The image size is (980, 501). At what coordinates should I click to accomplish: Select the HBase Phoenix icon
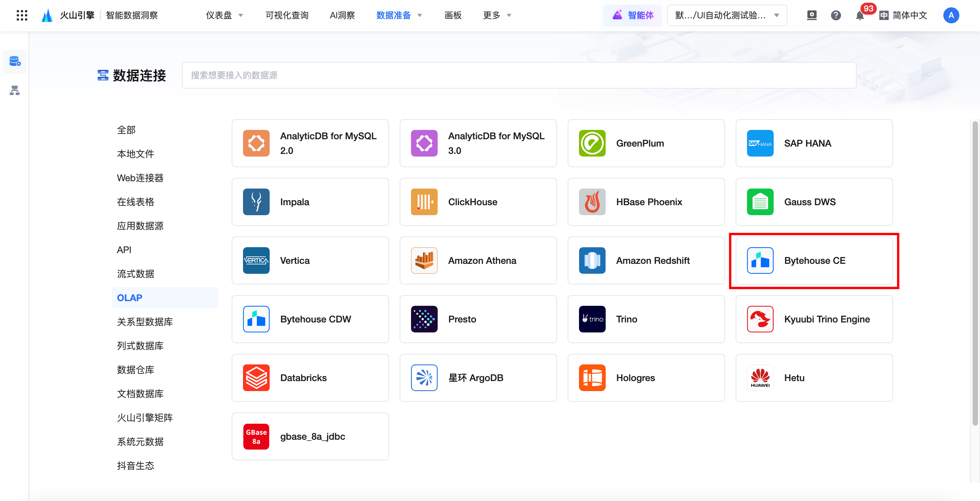click(592, 202)
